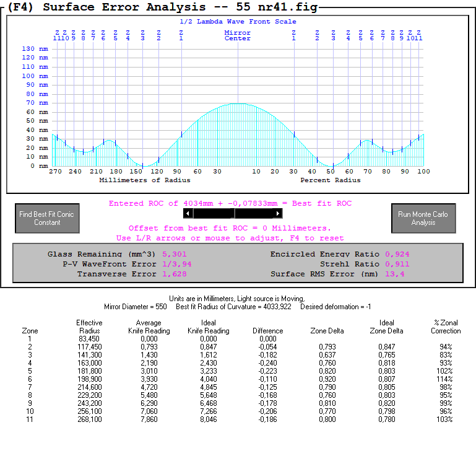Click zone 2 effective radius 117,450
This screenshot has height=474, width=476.
point(90,347)
